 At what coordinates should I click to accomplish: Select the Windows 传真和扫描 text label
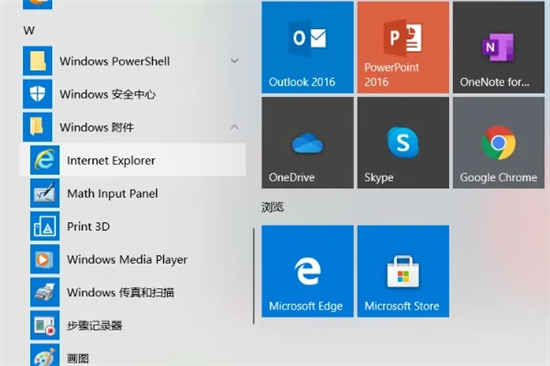pos(120,292)
